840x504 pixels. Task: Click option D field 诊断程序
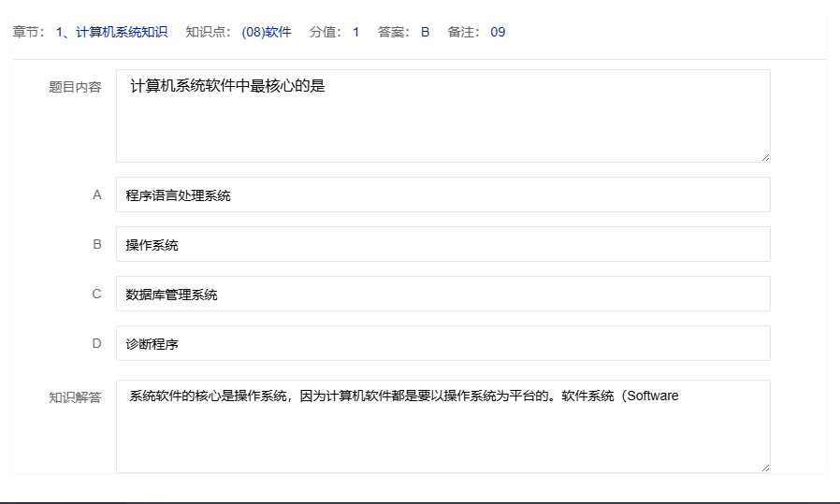(442, 344)
